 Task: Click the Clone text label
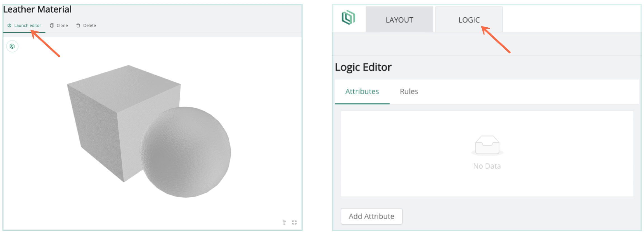(x=62, y=25)
